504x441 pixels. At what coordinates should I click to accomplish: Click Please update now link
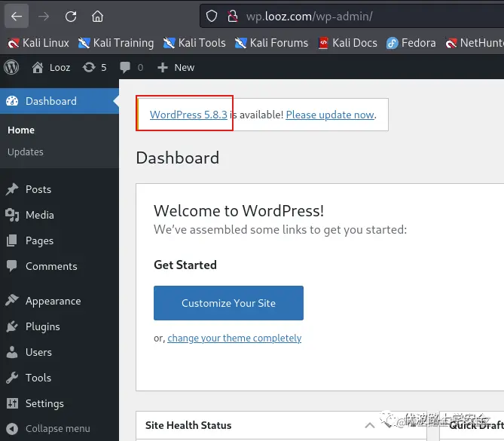pos(330,115)
